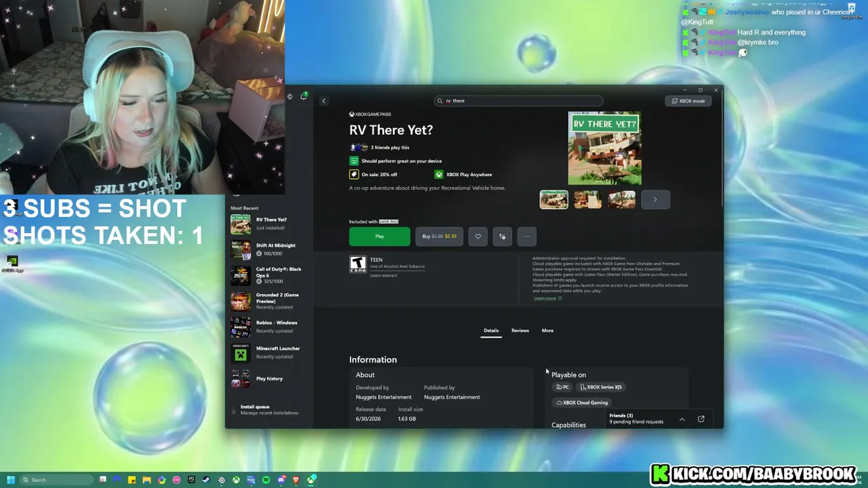Click the manage game icon next to wishlist
868x488 pixels.
pyautogui.click(x=502, y=237)
